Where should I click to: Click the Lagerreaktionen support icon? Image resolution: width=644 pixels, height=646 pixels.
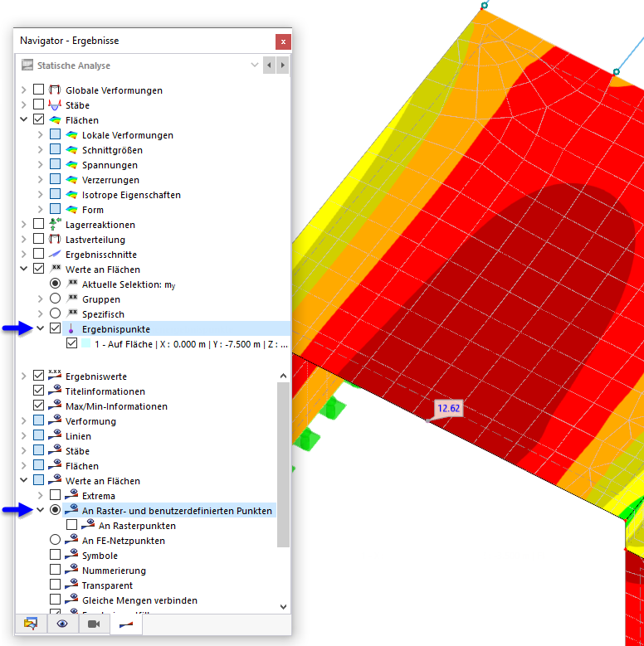click(55, 224)
